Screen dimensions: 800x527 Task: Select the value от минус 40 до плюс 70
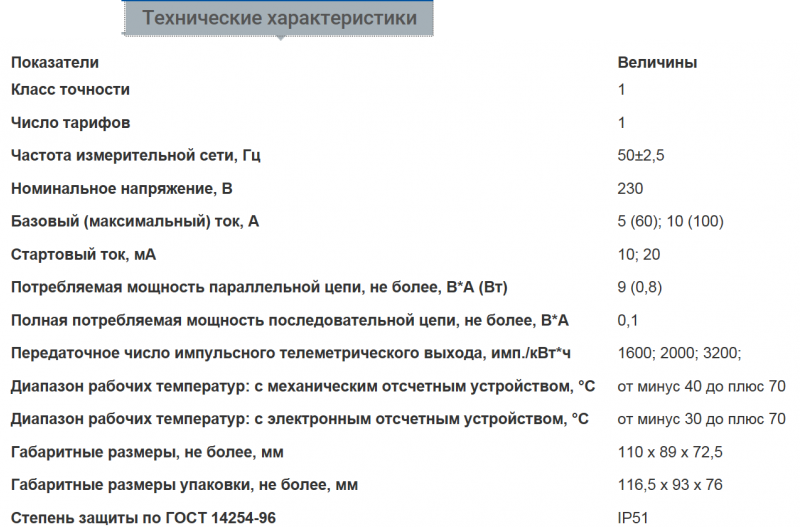[x=702, y=386]
